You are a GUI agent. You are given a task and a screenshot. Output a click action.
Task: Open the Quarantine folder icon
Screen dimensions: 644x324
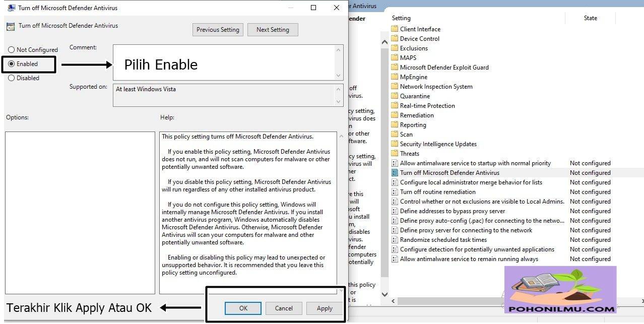(x=395, y=96)
